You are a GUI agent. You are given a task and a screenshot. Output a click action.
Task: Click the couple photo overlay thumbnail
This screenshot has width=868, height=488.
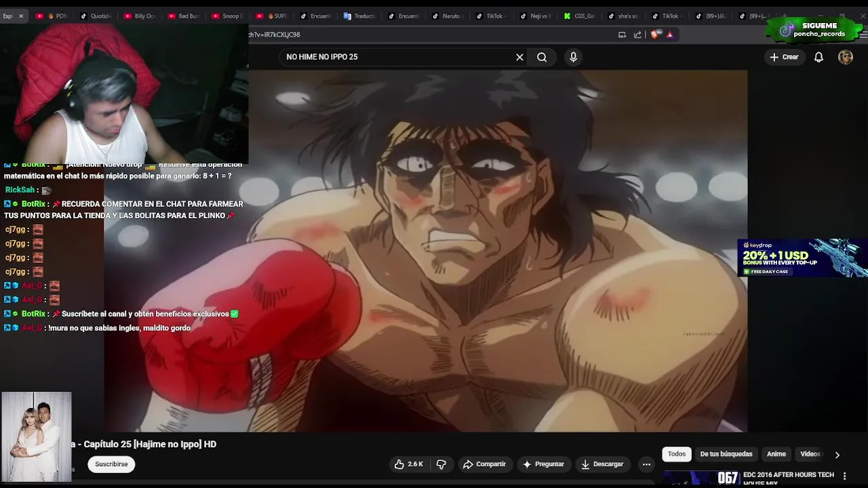click(36, 437)
